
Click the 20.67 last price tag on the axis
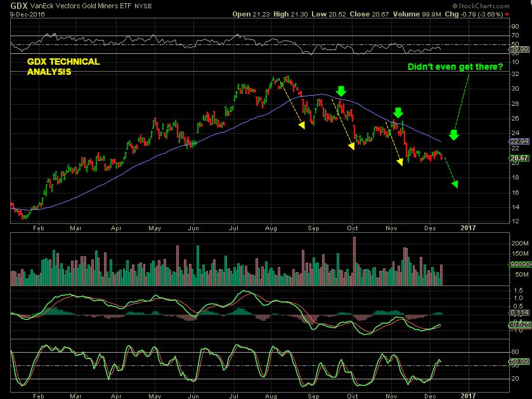pos(519,158)
